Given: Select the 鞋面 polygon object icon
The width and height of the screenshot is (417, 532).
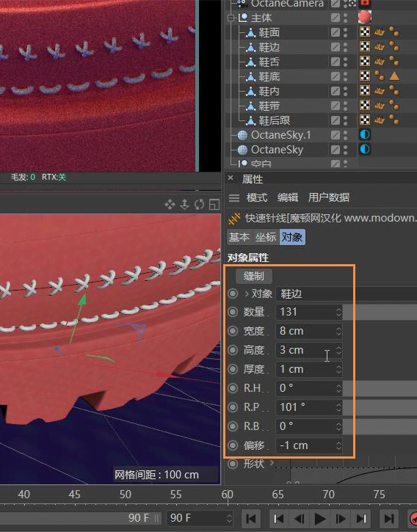Looking at the screenshot, I should point(250,32).
